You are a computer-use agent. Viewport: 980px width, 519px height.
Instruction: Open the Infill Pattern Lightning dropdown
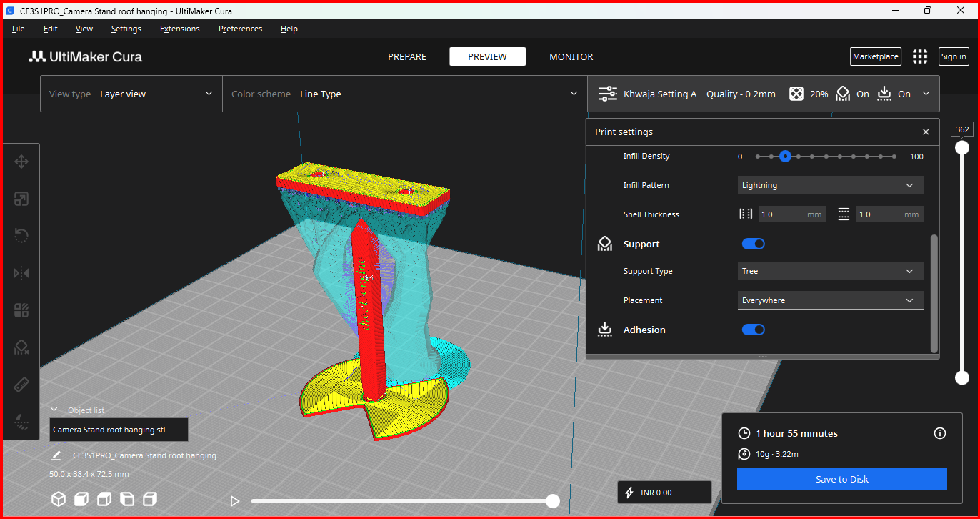(x=830, y=185)
